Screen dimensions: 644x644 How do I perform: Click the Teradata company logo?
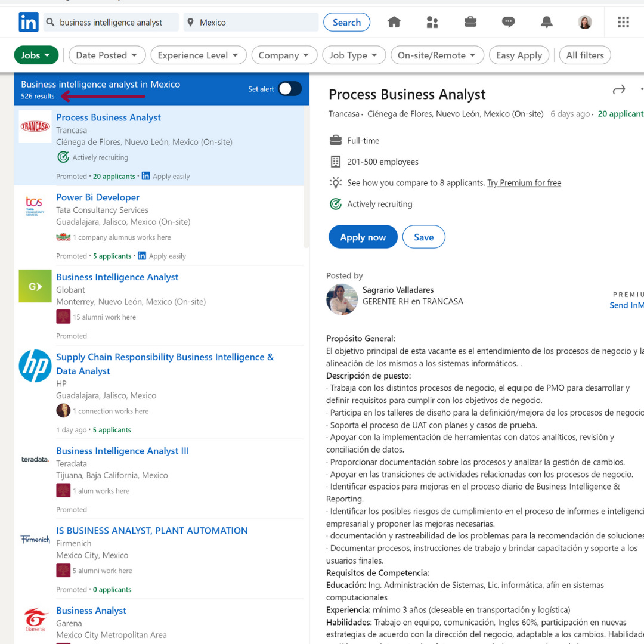(x=35, y=459)
